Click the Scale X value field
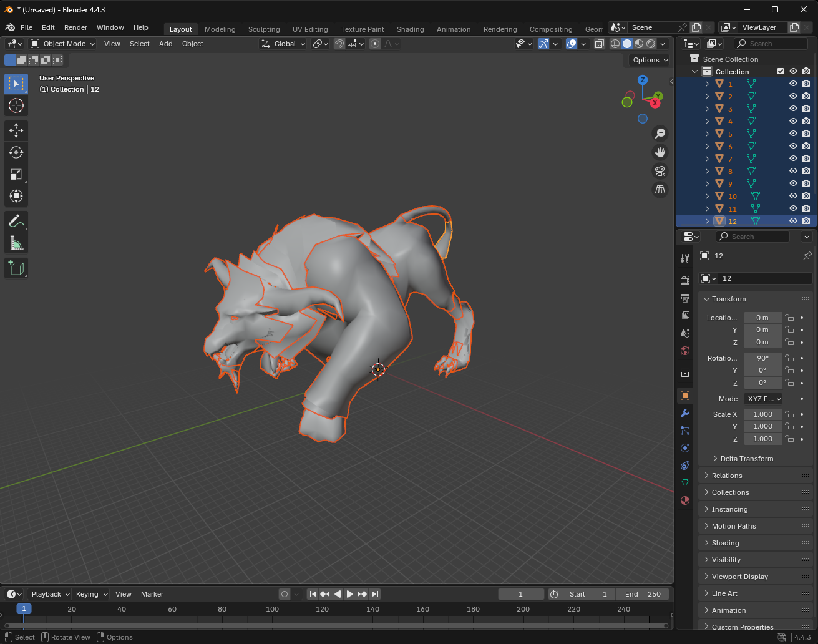 762,414
